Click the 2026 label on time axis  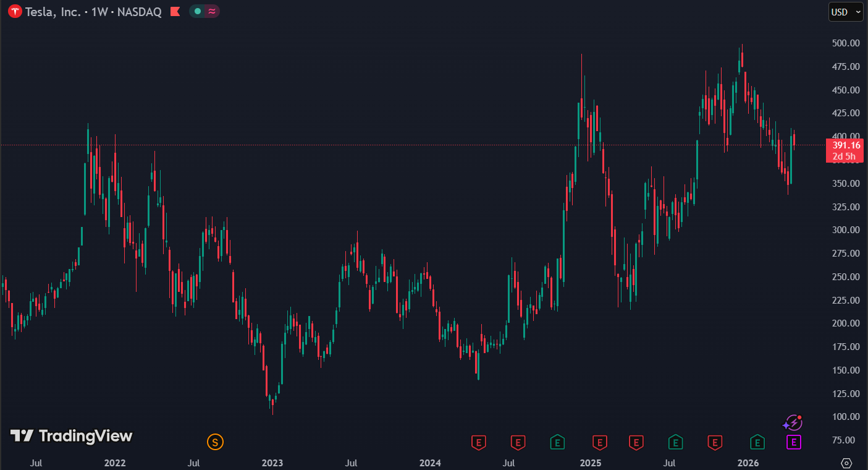749,463
